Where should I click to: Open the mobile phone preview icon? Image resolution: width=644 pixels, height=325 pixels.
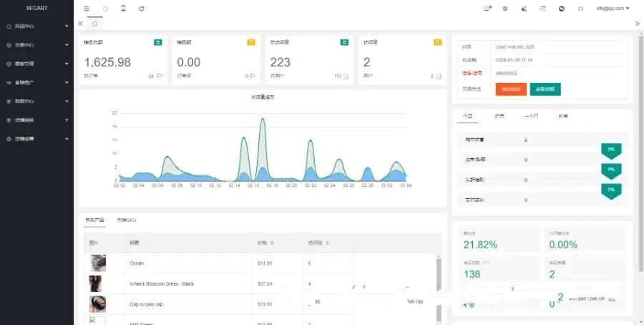pyautogui.click(x=123, y=8)
